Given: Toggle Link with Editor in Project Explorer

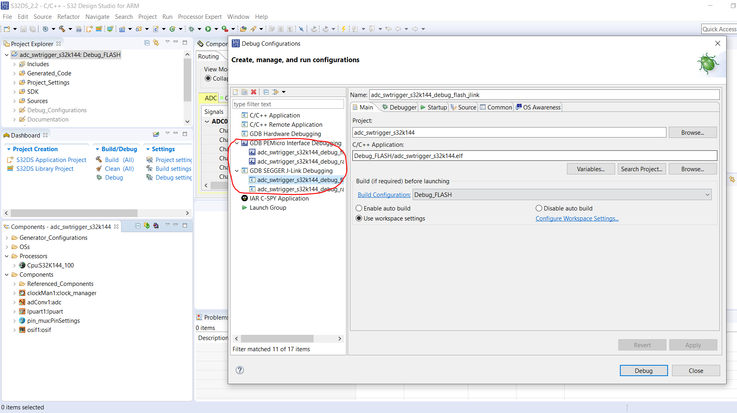Looking at the screenshot, I should 156,43.
